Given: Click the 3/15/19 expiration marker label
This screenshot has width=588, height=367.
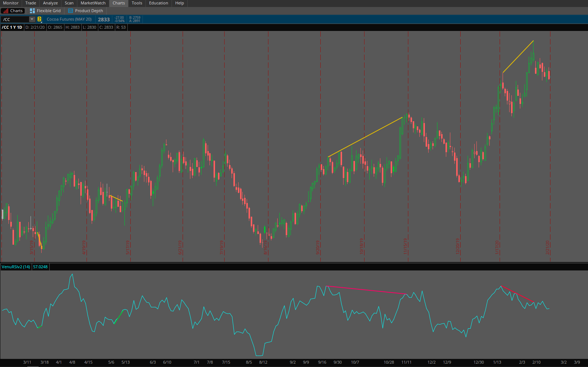Looking at the screenshot, I should point(32,247).
